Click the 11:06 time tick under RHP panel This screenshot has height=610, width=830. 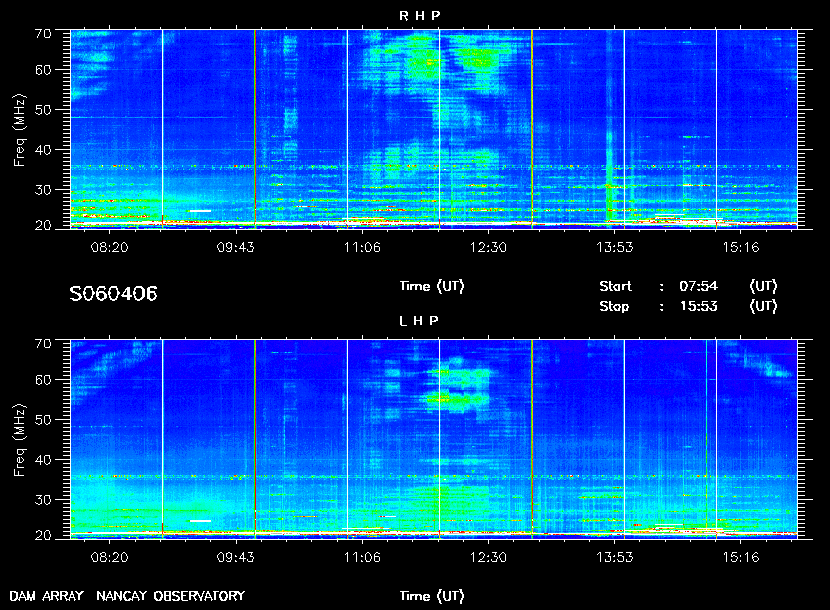tap(362, 247)
